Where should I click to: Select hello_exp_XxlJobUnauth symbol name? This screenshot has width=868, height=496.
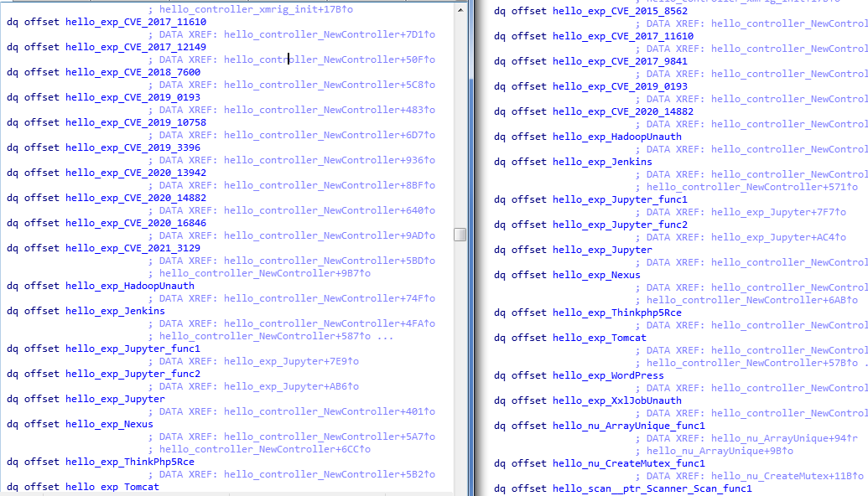pos(617,400)
